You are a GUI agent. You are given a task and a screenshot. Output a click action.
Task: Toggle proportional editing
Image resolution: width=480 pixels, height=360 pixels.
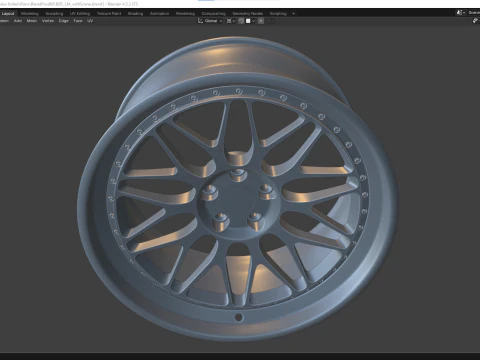(261, 21)
